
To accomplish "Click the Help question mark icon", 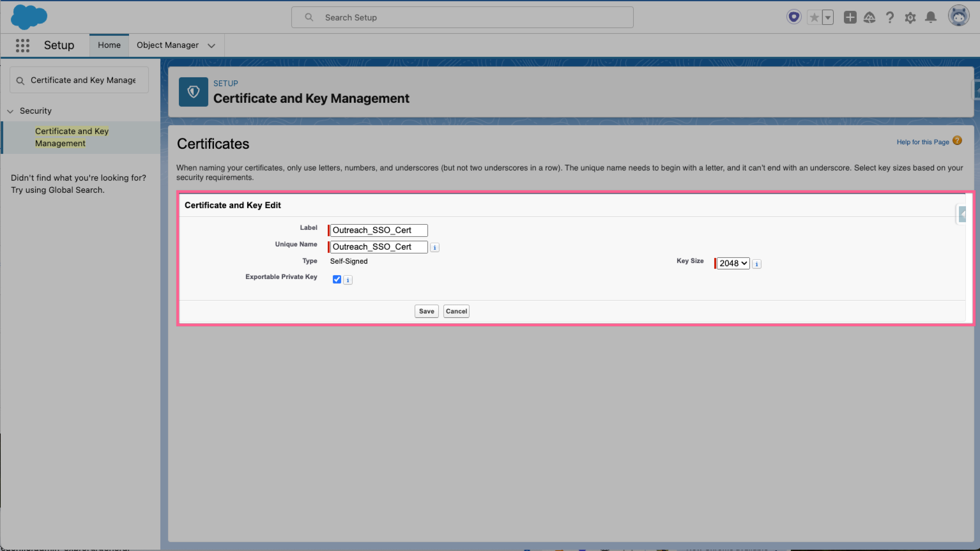I will click(890, 17).
